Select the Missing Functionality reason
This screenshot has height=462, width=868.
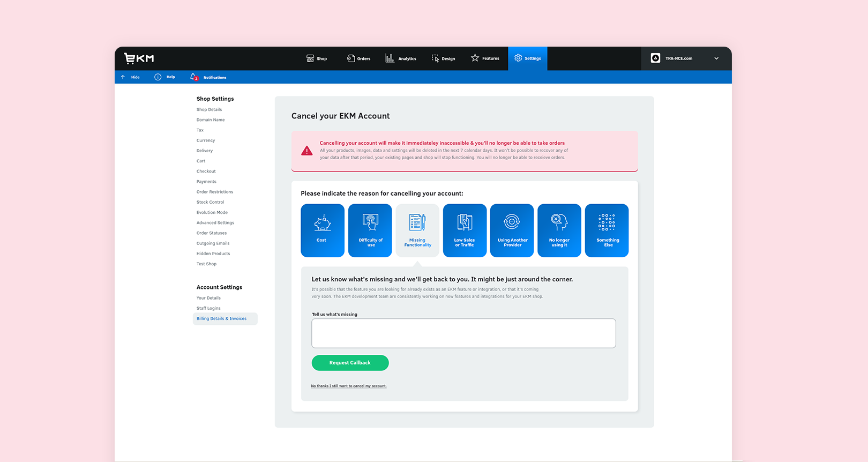click(417, 230)
